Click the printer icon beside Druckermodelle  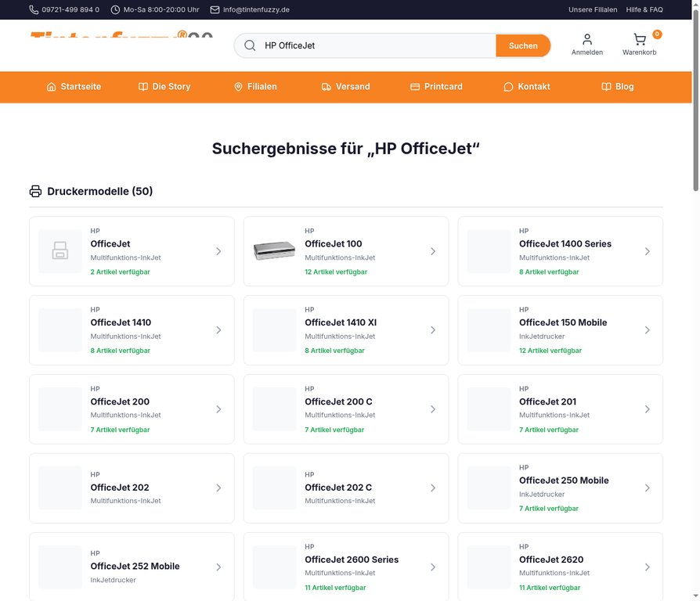pyautogui.click(x=34, y=190)
